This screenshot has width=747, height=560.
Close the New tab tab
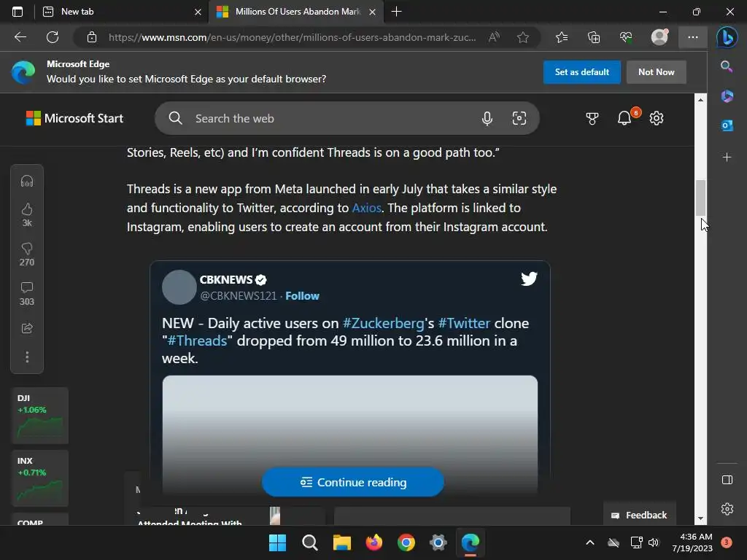pos(198,12)
